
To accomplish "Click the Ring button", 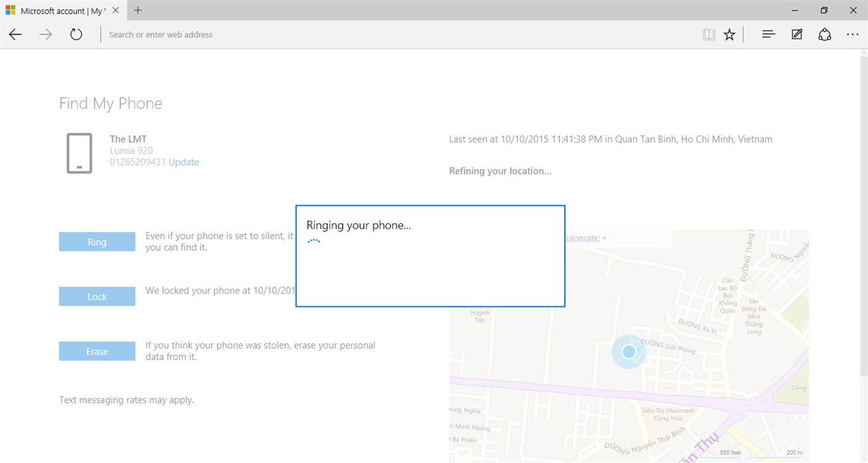I will coord(97,242).
